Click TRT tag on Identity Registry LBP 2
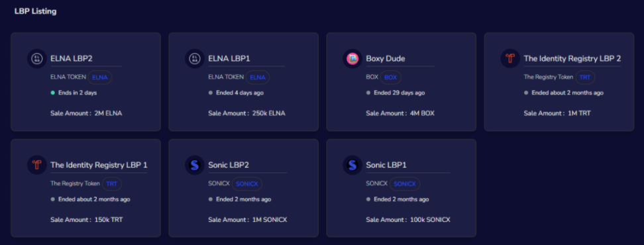This screenshot has height=245, width=644. pos(585,77)
